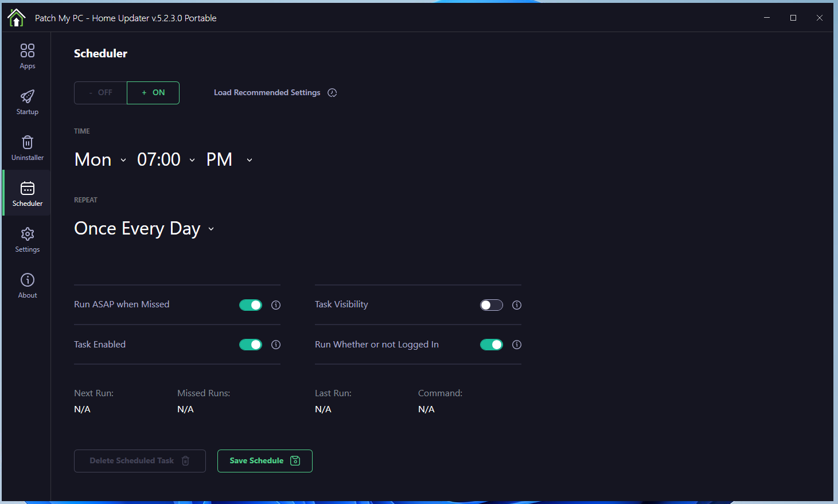This screenshot has width=838, height=504.
Task: Open Settings via the gear icon
Action: pyautogui.click(x=28, y=234)
